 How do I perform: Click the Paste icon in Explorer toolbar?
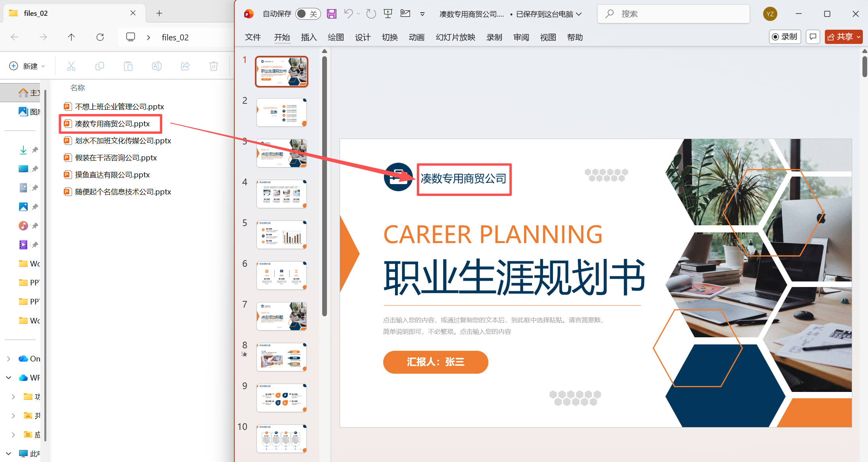(128, 66)
